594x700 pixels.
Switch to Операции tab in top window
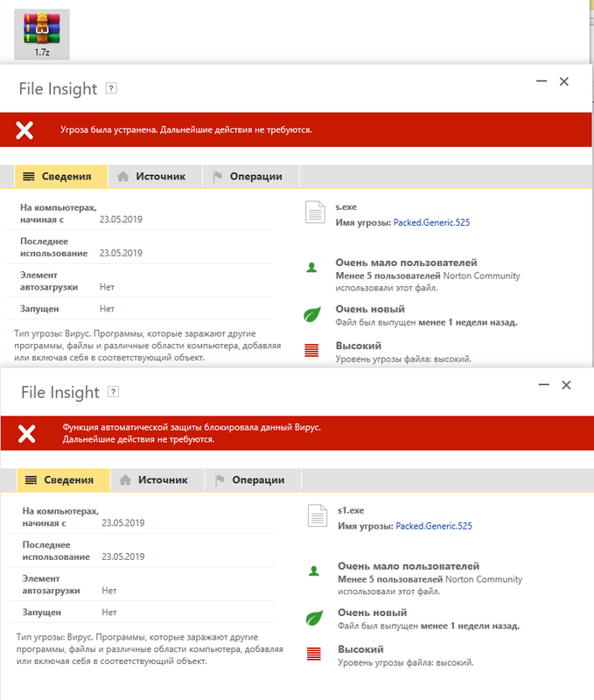click(x=251, y=177)
